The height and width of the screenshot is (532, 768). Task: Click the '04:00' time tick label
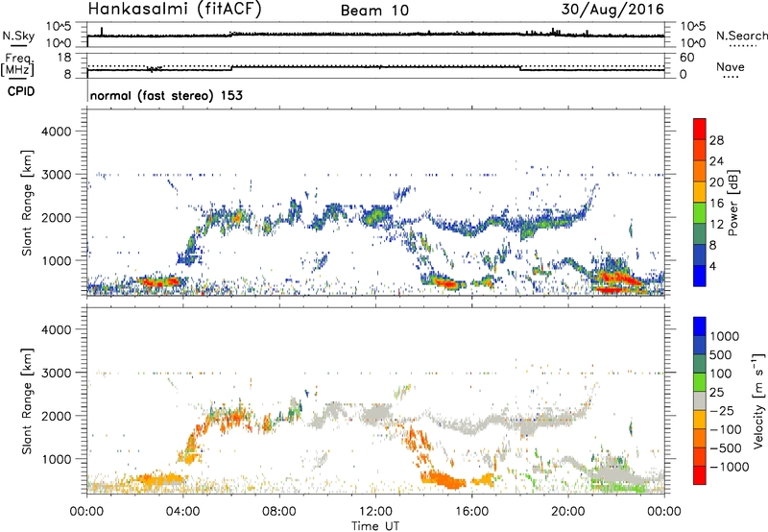tap(182, 512)
